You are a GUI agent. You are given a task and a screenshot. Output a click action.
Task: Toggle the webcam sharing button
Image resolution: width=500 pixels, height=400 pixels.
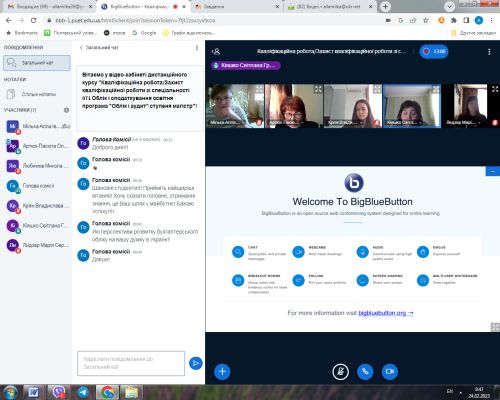390,371
